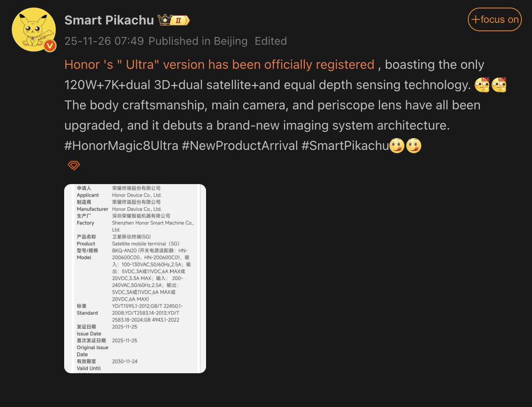Click the tongue-out emoji after SmartPikachu hashtag
532x407 pixels.
(397, 145)
